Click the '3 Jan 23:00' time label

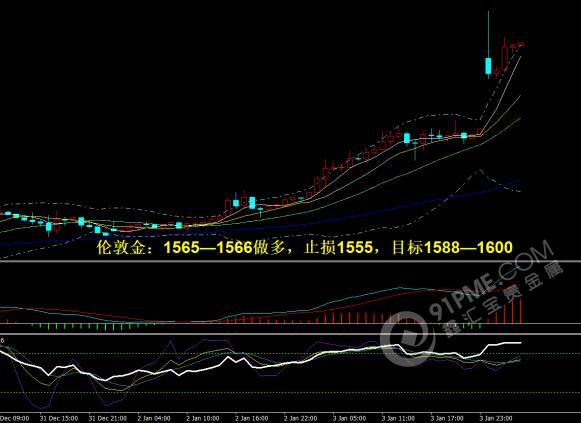point(497,418)
